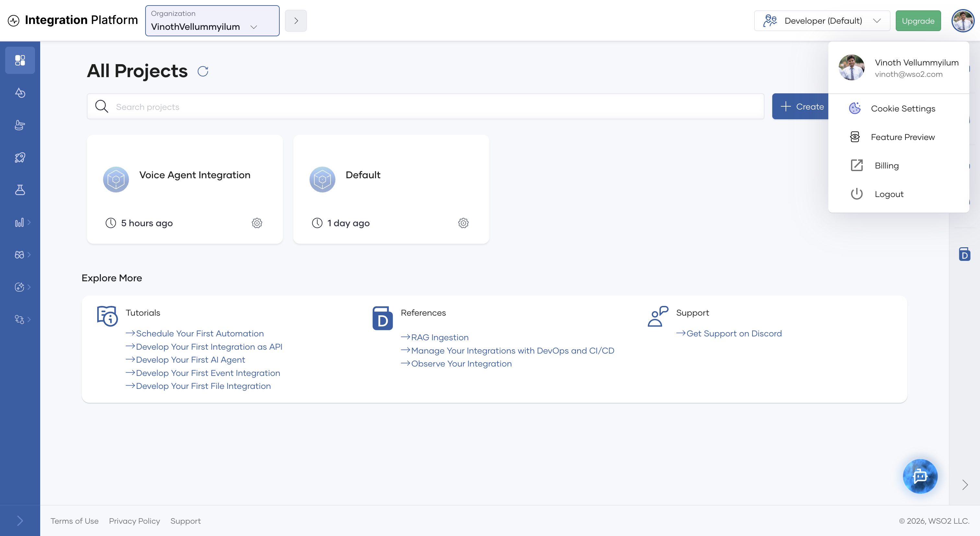980x536 pixels.
Task: Click Get Support on Discord link
Action: tap(734, 333)
